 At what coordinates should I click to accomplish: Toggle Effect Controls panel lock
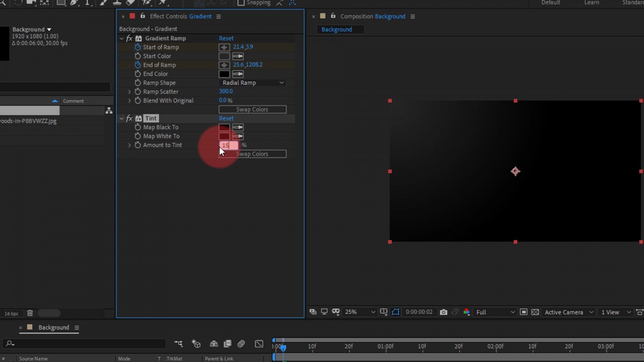[x=143, y=16]
